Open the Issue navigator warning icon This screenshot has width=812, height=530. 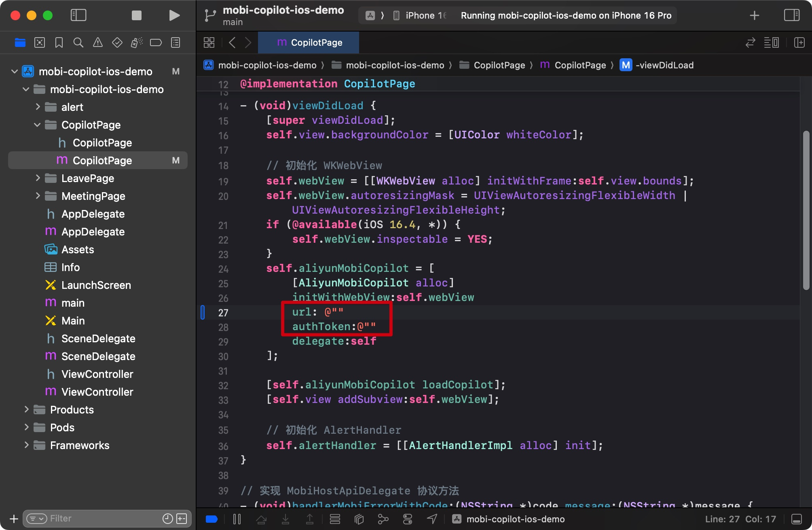click(x=98, y=42)
